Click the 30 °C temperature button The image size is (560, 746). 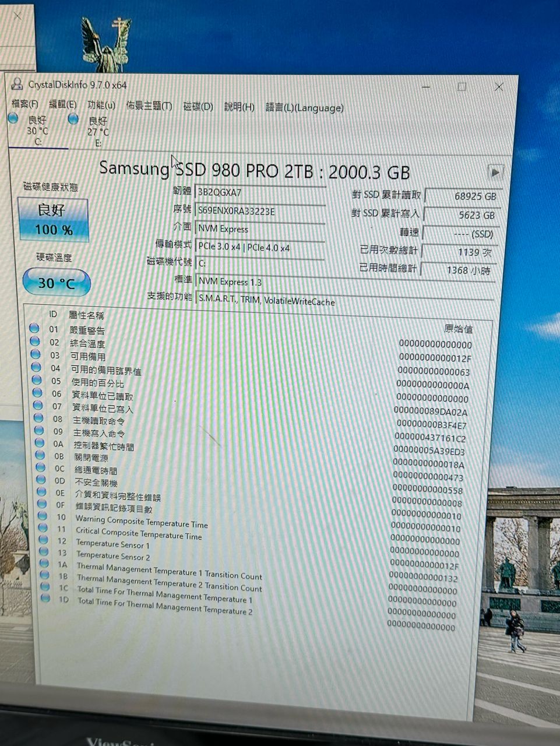[57, 283]
